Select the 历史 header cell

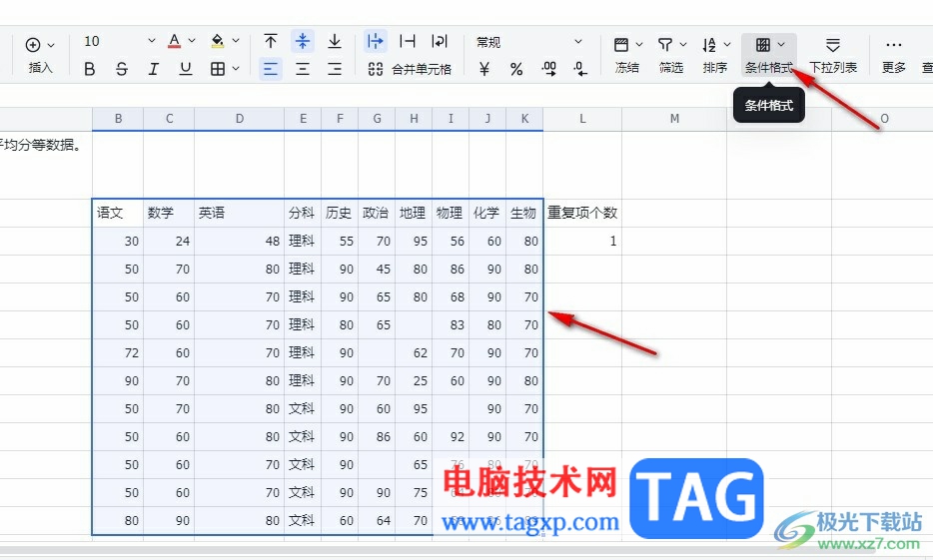click(340, 213)
